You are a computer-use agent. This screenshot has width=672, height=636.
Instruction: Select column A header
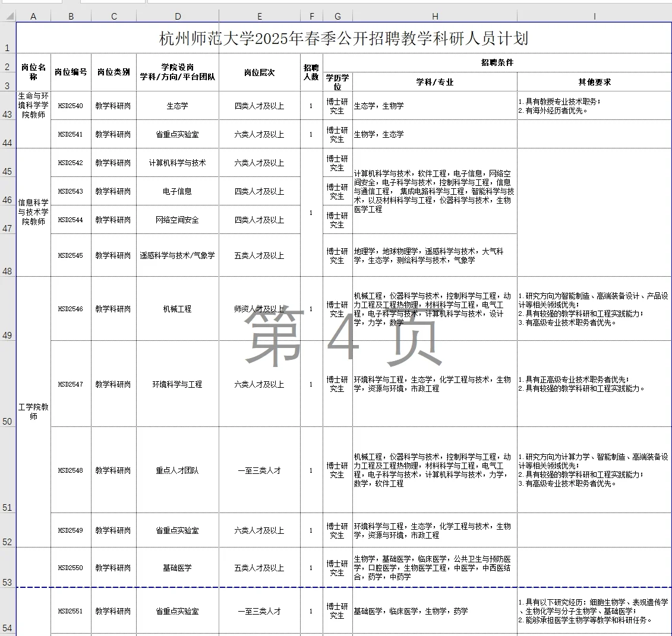[x=33, y=16]
